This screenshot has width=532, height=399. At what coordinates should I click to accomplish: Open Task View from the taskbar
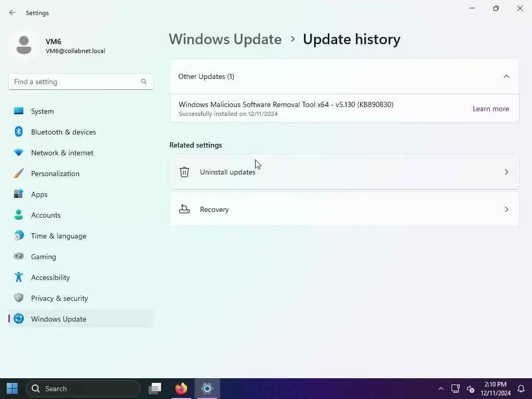click(155, 389)
